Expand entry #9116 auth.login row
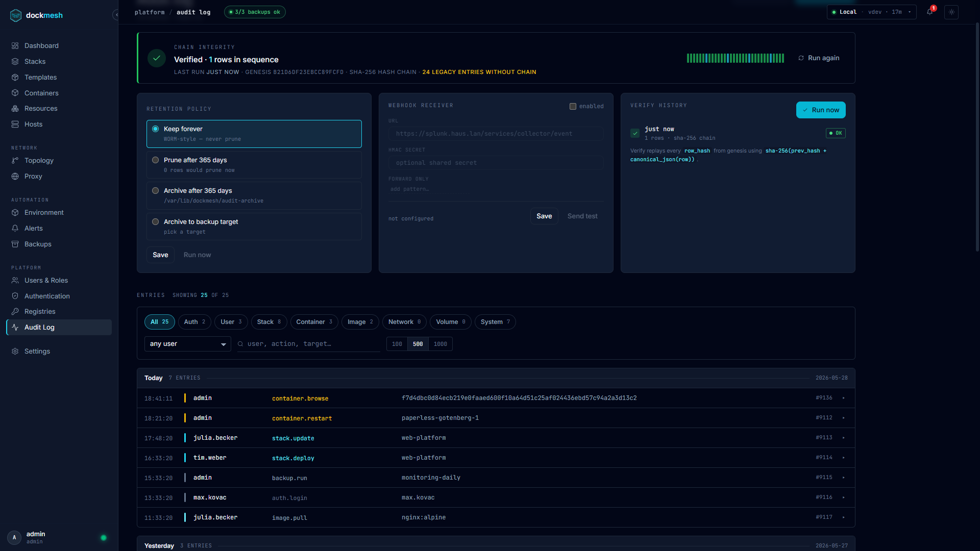Viewport: 980px width, 551px height. [843, 497]
